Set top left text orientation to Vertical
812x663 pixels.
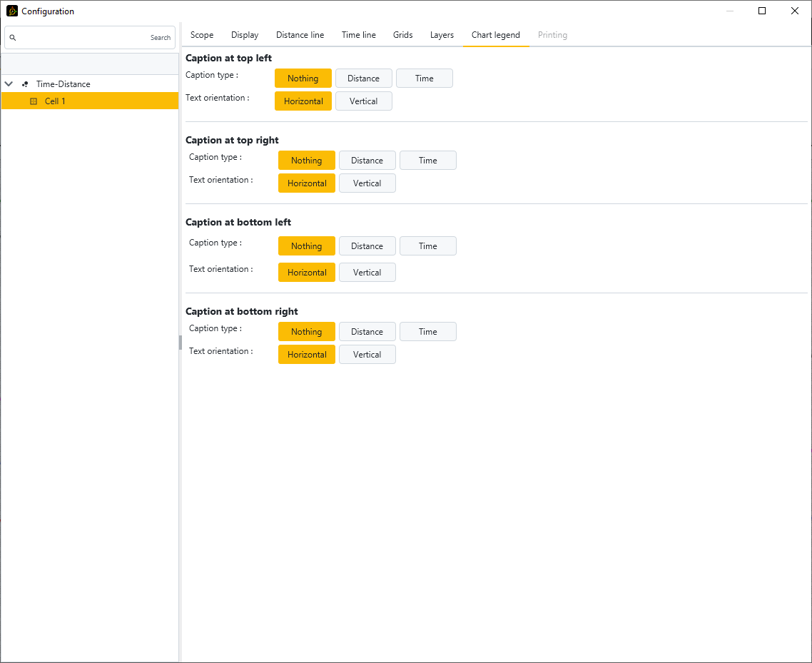click(x=363, y=101)
